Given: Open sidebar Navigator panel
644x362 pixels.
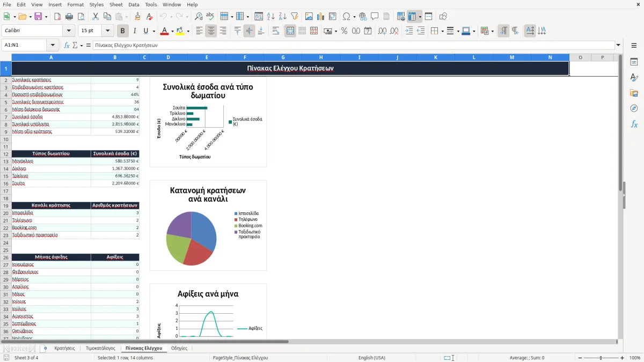Looking at the screenshot, I should (x=634, y=108).
